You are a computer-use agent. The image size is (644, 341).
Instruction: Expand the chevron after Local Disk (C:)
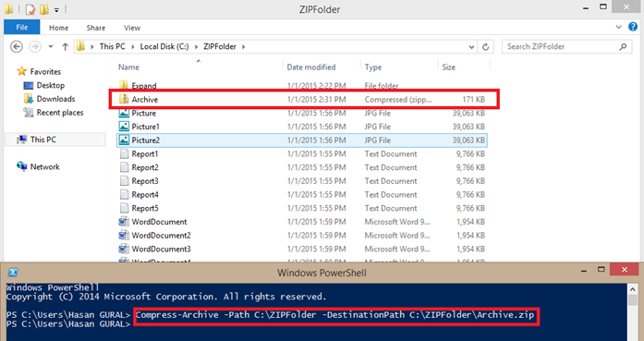(196, 46)
